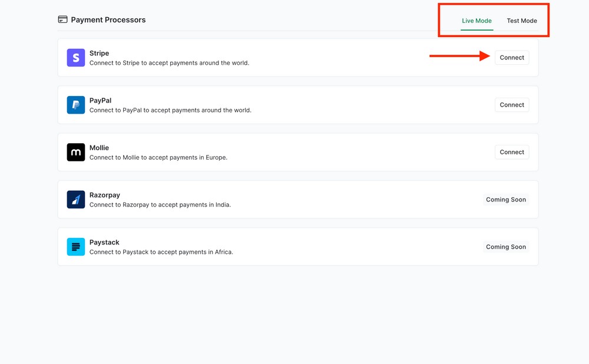Screen dimensions: 589x364
Task: Click the Razorpay description text
Action: pos(159,204)
